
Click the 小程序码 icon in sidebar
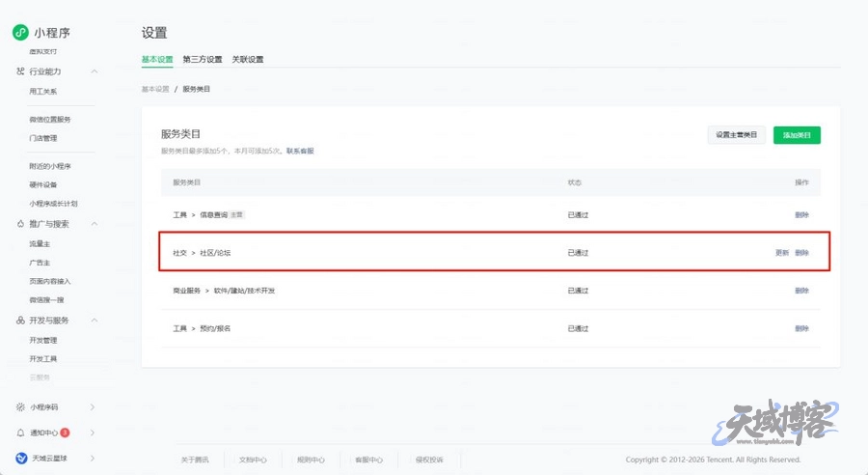pos(20,406)
